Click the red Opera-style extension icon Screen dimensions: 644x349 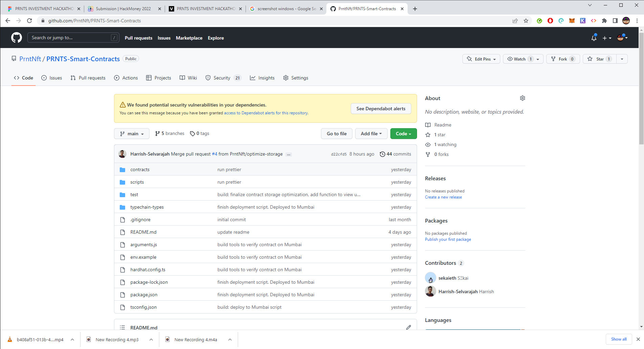pos(550,21)
